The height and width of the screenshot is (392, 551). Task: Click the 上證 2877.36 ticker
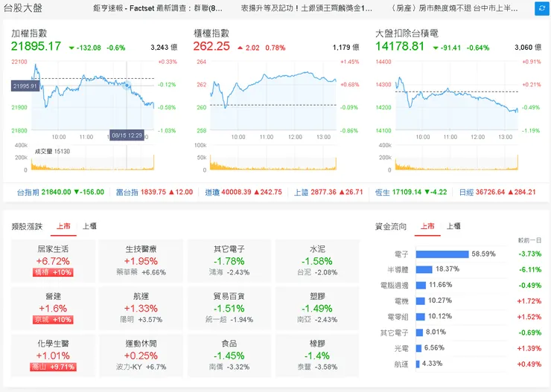[328, 193]
